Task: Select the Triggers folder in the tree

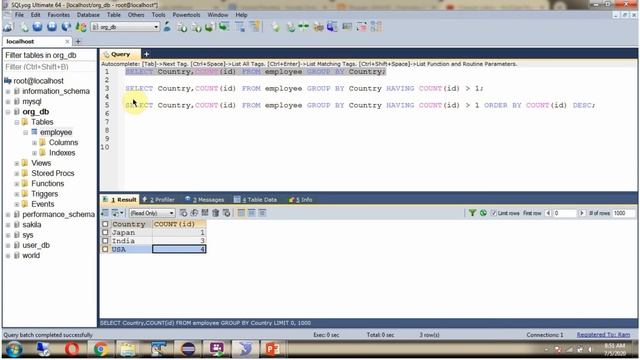Action: [x=44, y=194]
